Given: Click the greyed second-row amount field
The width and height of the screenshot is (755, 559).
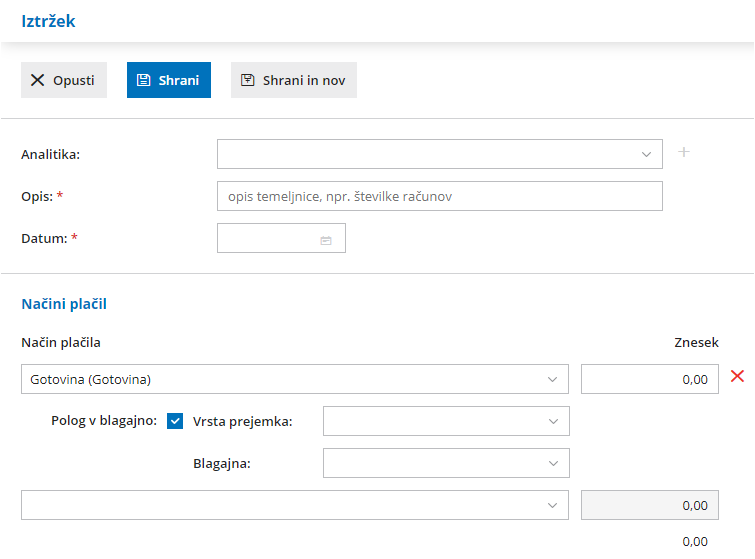Looking at the screenshot, I should click(x=649, y=506).
